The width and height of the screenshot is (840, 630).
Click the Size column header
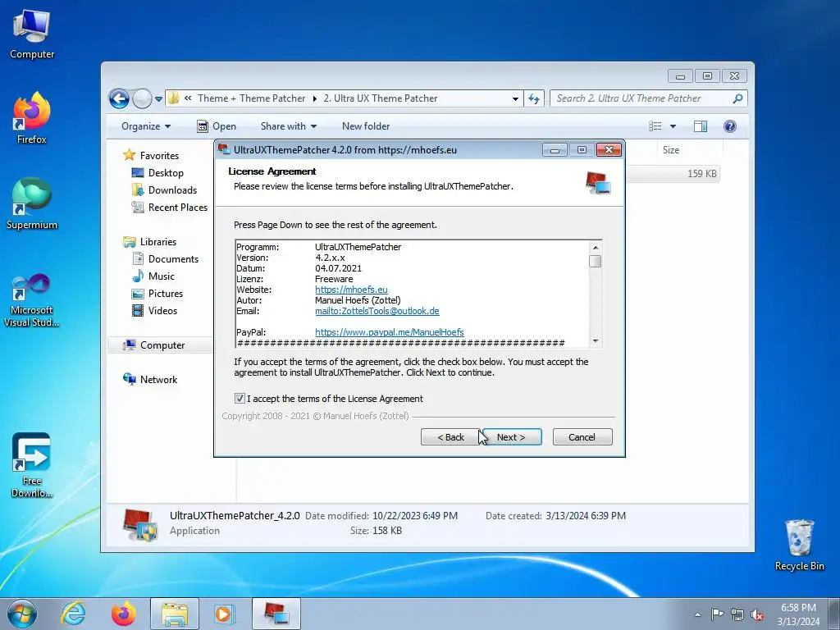pos(671,150)
